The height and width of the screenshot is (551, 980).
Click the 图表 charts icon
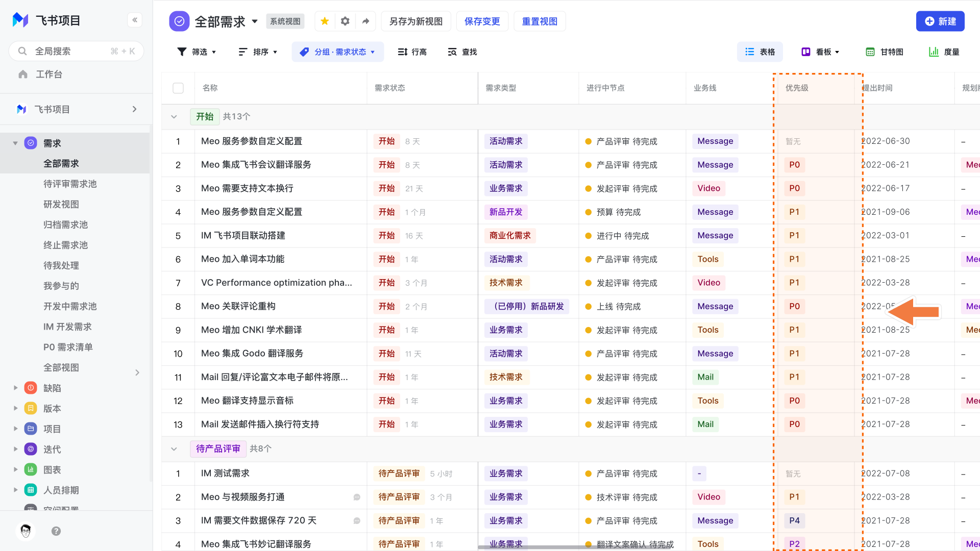pos(31,470)
